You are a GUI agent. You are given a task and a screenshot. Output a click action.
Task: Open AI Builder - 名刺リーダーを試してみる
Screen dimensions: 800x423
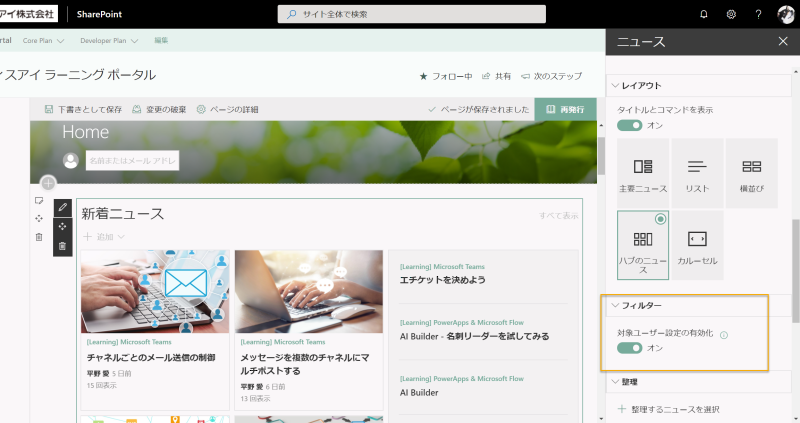point(474,336)
